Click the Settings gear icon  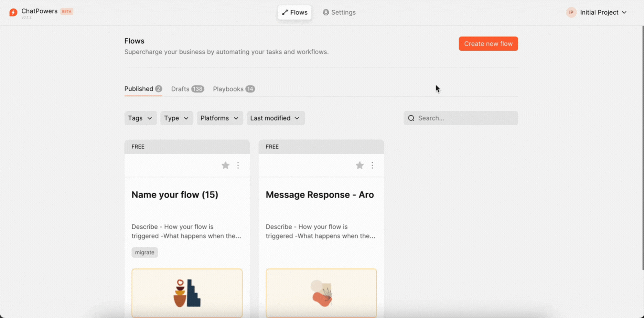click(x=325, y=12)
